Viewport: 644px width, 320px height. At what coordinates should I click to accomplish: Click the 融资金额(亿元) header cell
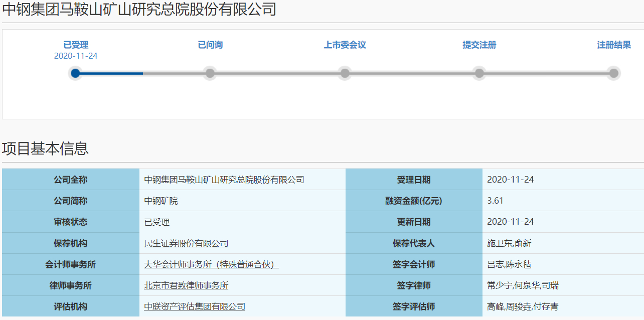tap(414, 201)
